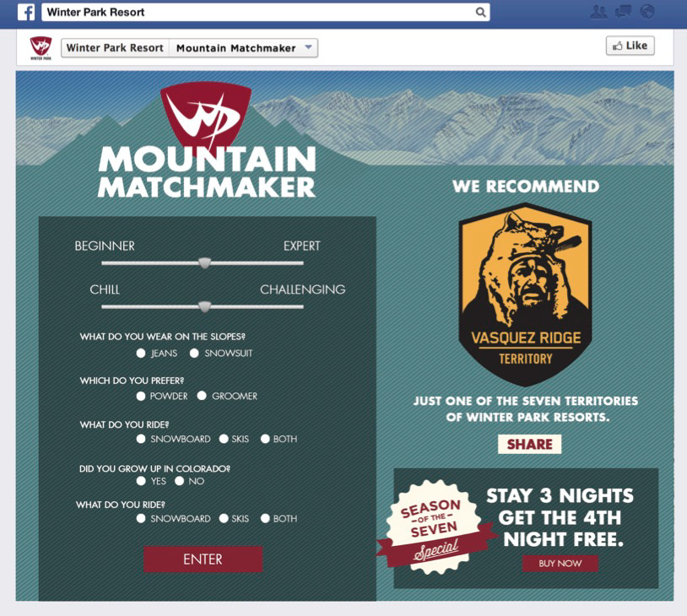Click the Like button
The width and height of the screenshot is (687, 616).
[x=630, y=46]
